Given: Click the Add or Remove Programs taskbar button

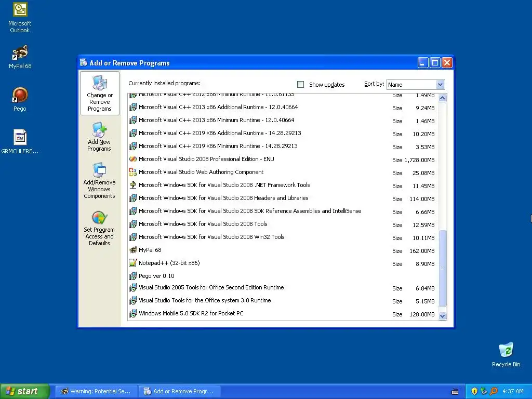Looking at the screenshot, I should point(180,391).
